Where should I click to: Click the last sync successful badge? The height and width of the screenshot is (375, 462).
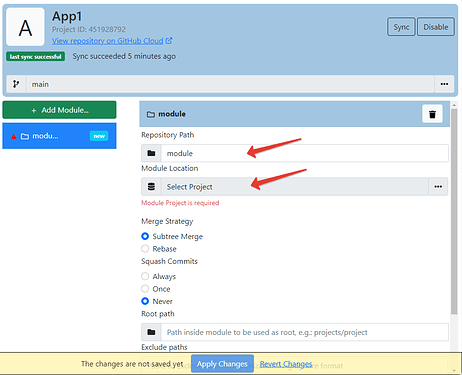coord(35,56)
